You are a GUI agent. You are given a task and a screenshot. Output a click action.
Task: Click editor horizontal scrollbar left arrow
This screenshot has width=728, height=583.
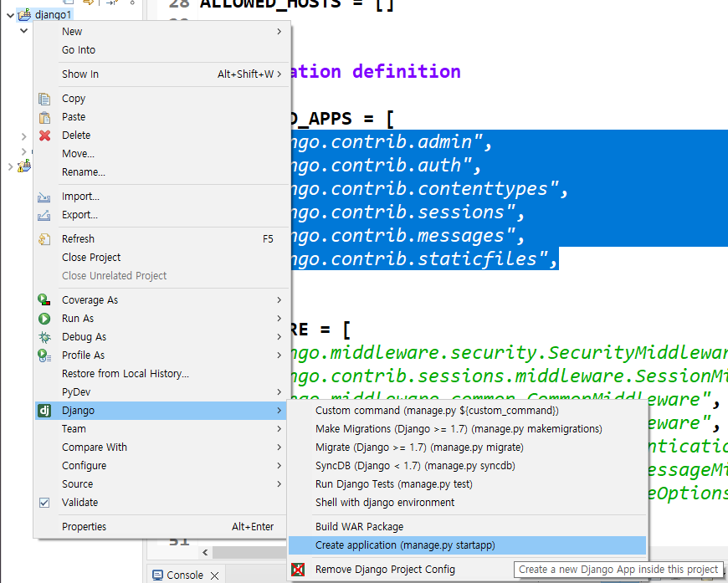[205, 552]
